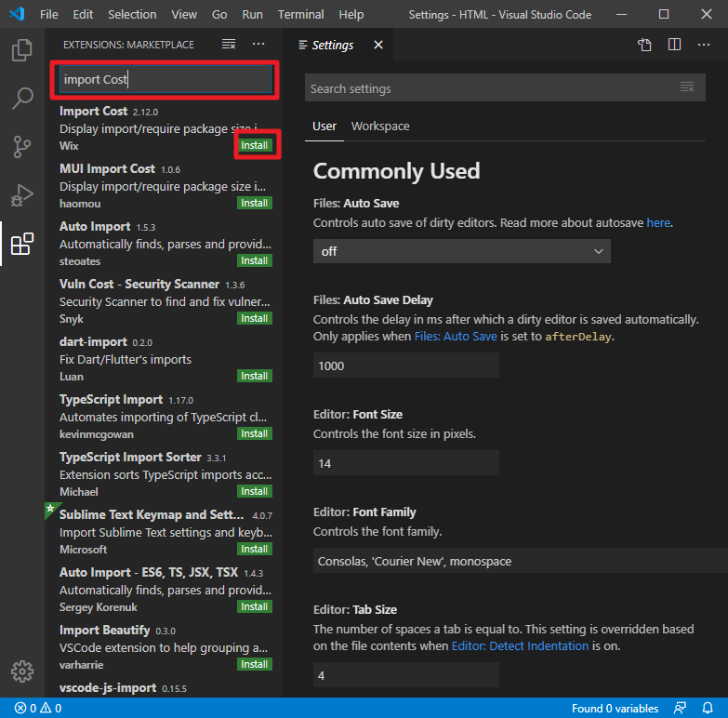This screenshot has height=718, width=728.
Task: Open the Source Control view
Action: (x=21, y=147)
